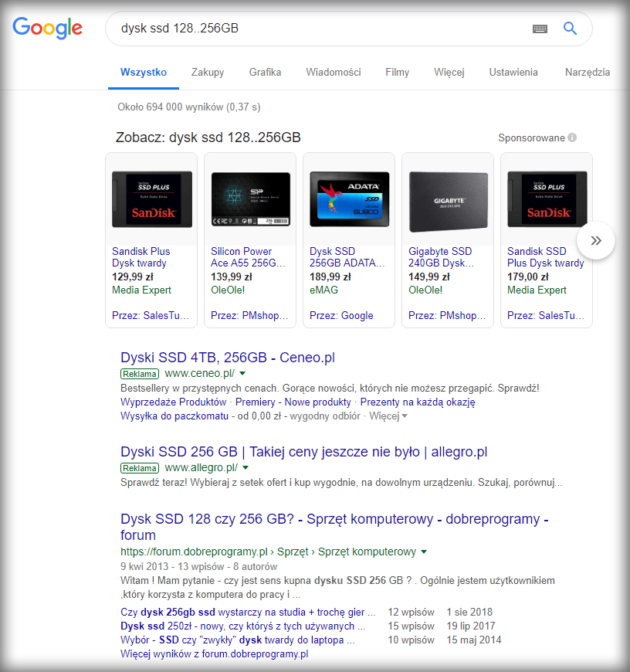Open the Ustawienia menu
630x672 pixels.
tap(513, 72)
